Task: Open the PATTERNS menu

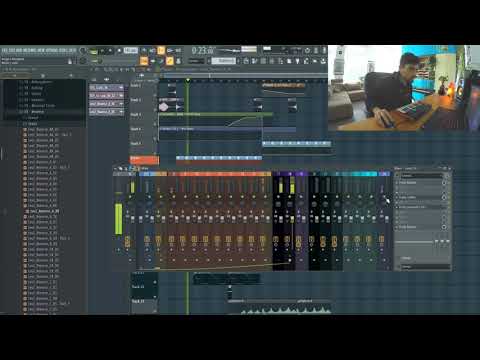Action: [29, 50]
